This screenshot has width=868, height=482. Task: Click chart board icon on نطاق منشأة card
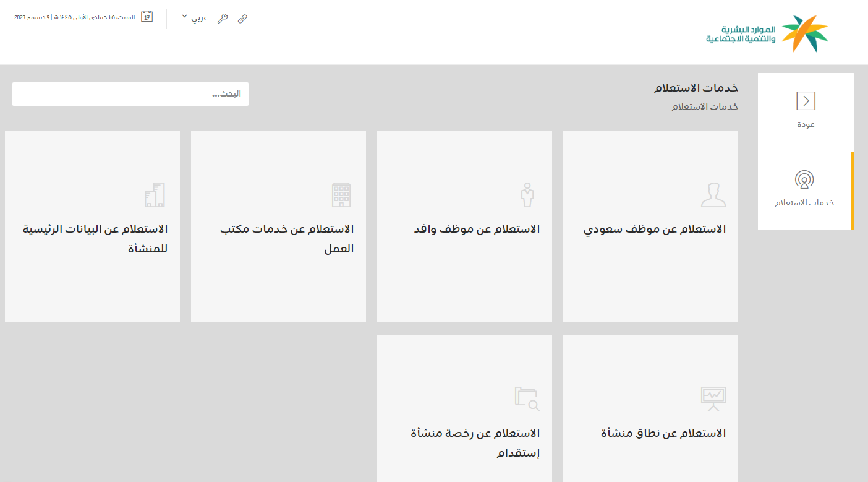click(x=713, y=399)
